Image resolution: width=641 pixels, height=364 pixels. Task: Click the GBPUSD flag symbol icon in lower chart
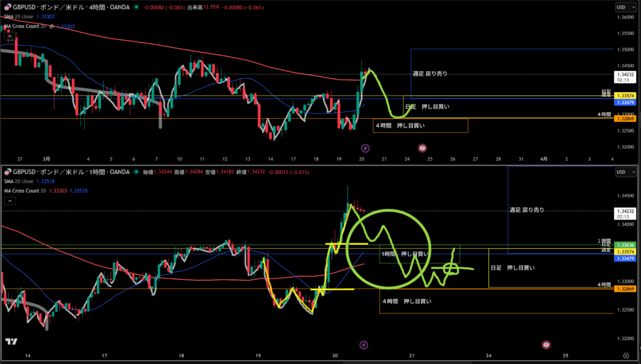pyautogui.click(x=7, y=171)
